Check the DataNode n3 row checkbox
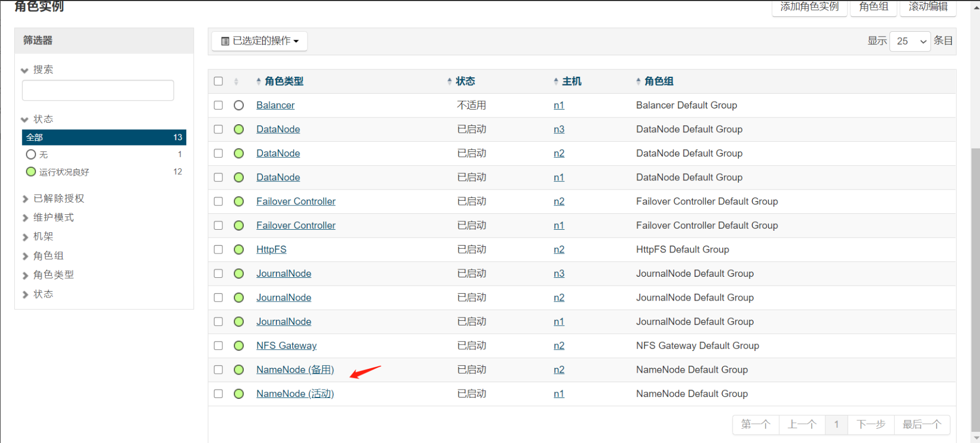 point(218,129)
